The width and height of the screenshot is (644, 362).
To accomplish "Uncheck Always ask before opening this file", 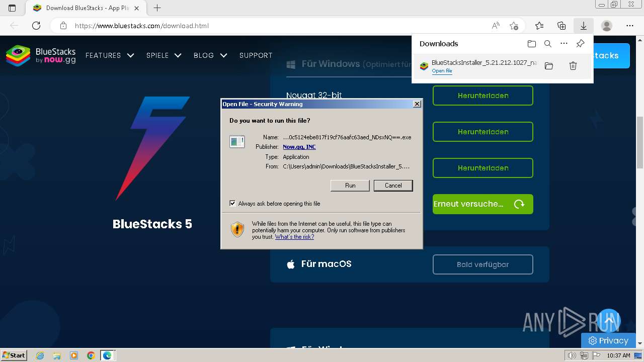I will pyautogui.click(x=232, y=204).
